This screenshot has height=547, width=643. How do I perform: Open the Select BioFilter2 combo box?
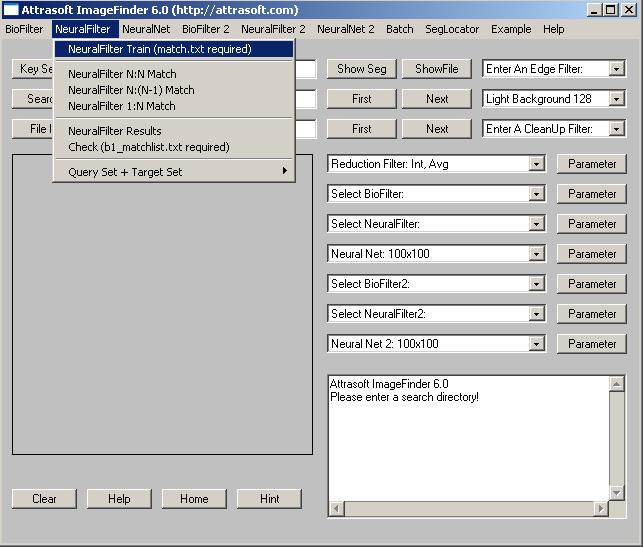(537, 284)
